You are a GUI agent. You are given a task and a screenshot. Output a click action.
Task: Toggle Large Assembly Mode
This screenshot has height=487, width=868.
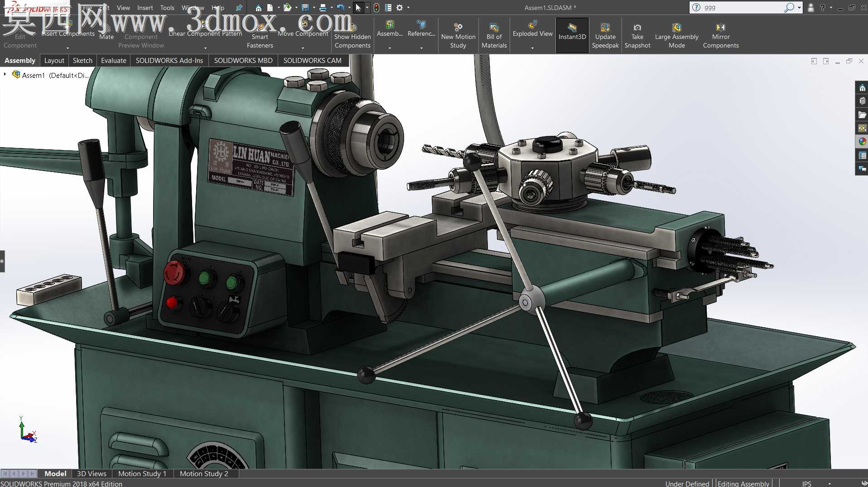676,35
